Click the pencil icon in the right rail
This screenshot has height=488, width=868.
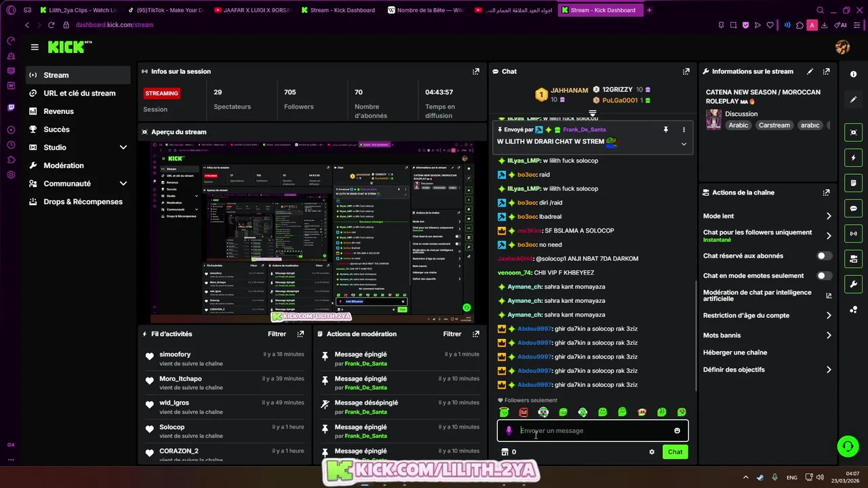854,100
